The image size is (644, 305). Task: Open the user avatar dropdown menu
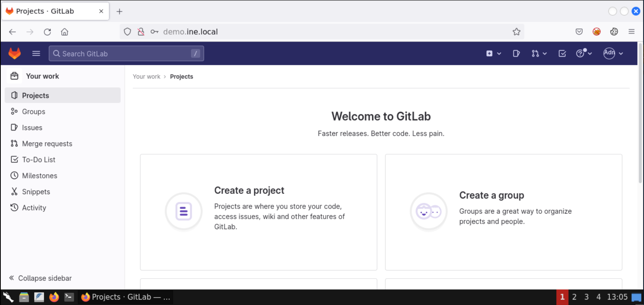[x=613, y=53]
